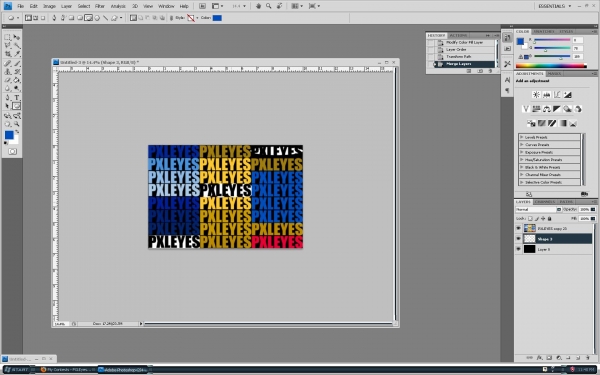600x375 pixels.
Task: Toggle Quick Mask mode
Action: pyautogui.click(x=12, y=152)
